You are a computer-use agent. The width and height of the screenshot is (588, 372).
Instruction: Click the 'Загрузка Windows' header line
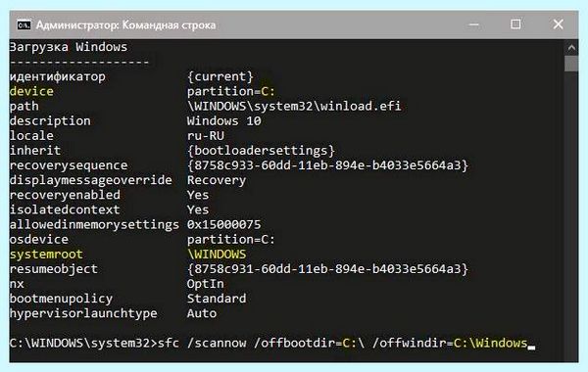tap(69, 47)
